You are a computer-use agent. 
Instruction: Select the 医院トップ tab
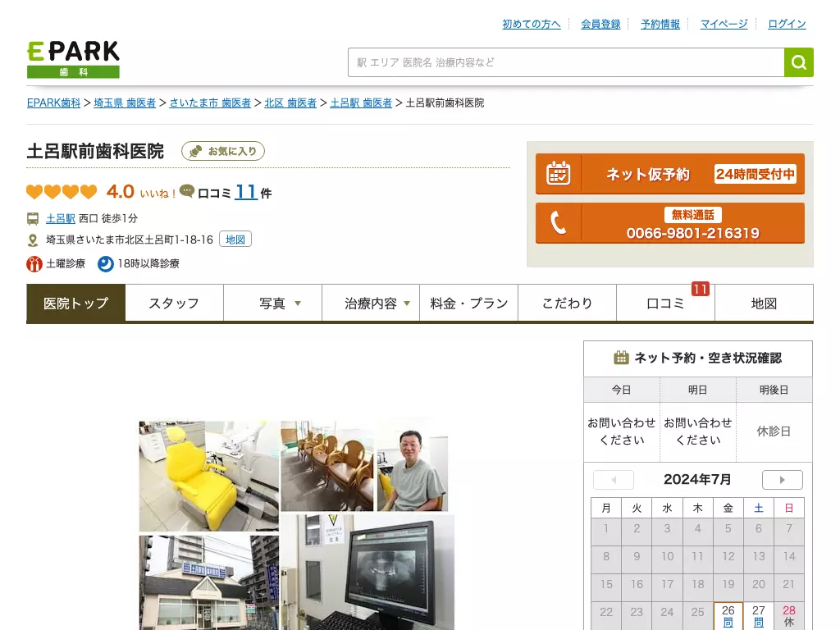pyautogui.click(x=76, y=304)
